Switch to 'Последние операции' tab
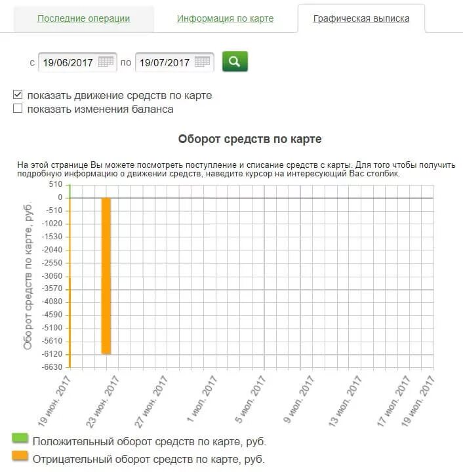This screenshot has width=463, height=476. point(83,18)
